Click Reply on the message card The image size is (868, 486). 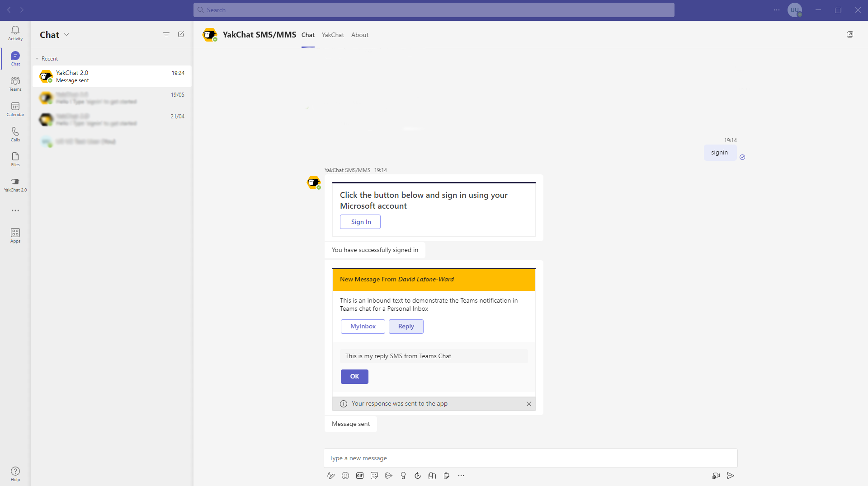[406, 327]
